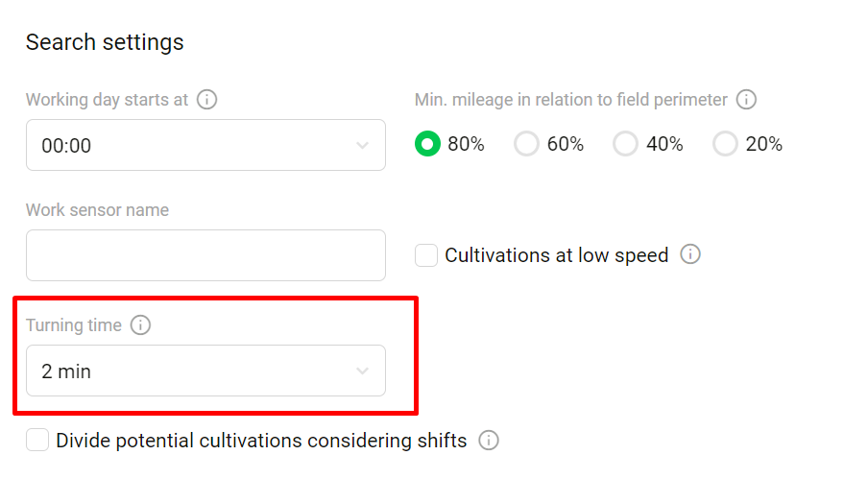Image resolution: width=868 pixels, height=479 pixels.
Task: Select the 80% mileage radio button
Action: [x=427, y=145]
